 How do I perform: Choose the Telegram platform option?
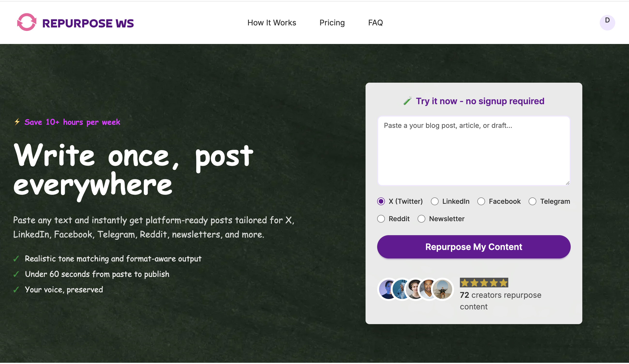click(x=532, y=201)
